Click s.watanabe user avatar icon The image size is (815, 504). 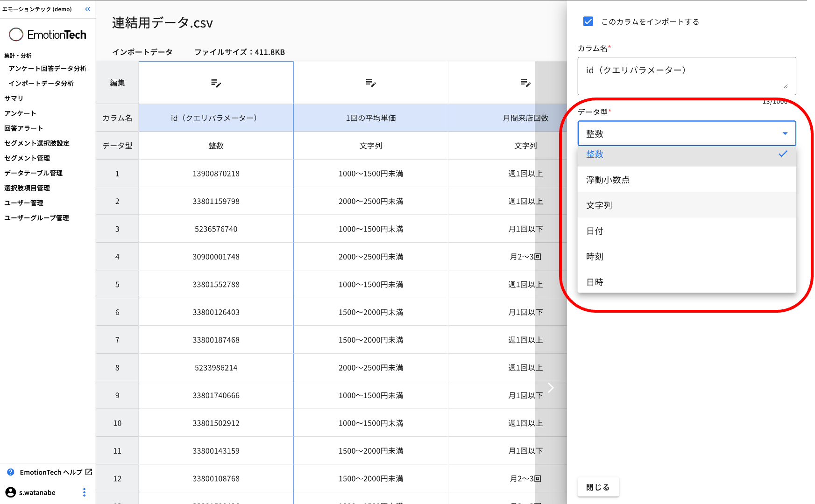[10, 492]
